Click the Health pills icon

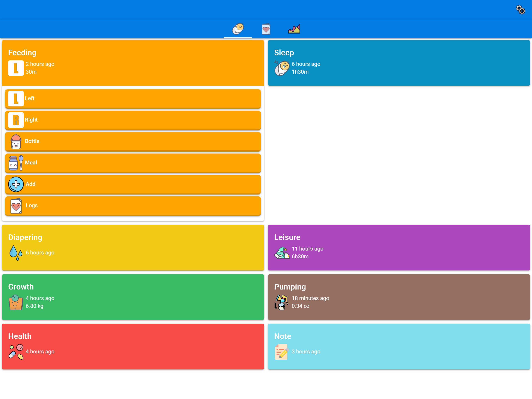16,352
